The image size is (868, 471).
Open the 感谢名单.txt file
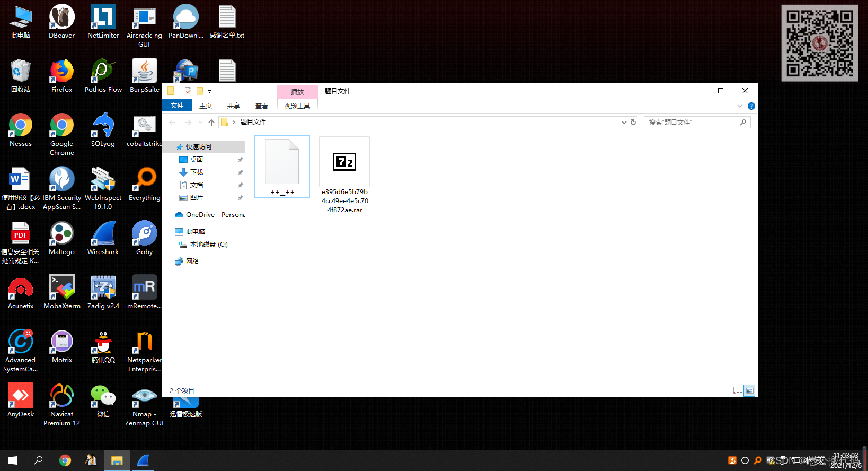click(227, 22)
